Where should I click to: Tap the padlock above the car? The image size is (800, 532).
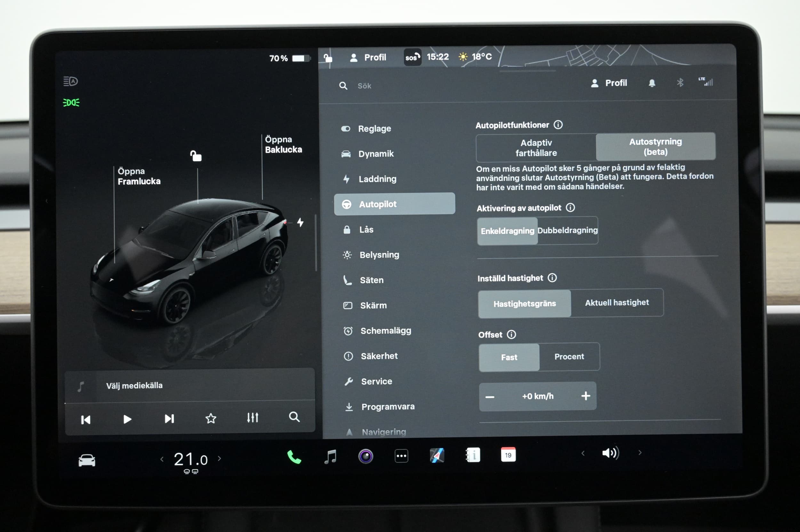coord(196,156)
